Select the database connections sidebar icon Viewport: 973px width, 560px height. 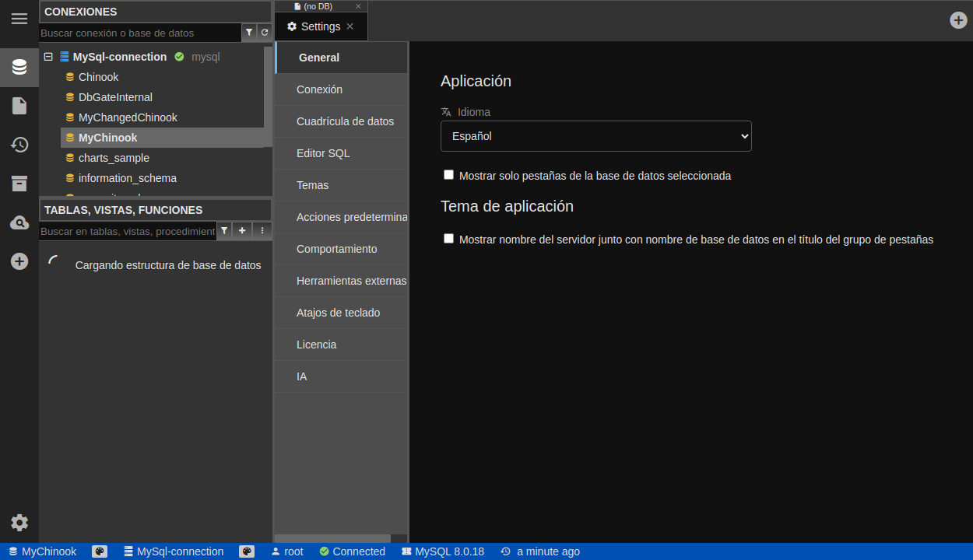(x=19, y=67)
